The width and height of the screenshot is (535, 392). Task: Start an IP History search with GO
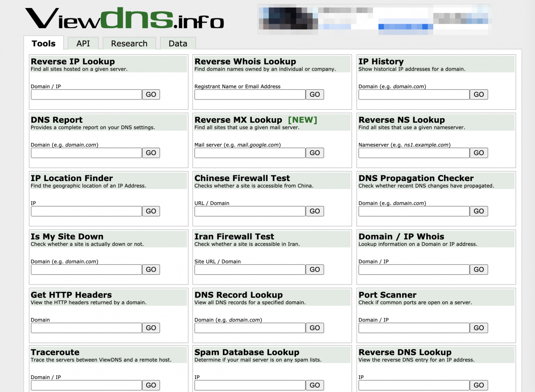tap(479, 94)
